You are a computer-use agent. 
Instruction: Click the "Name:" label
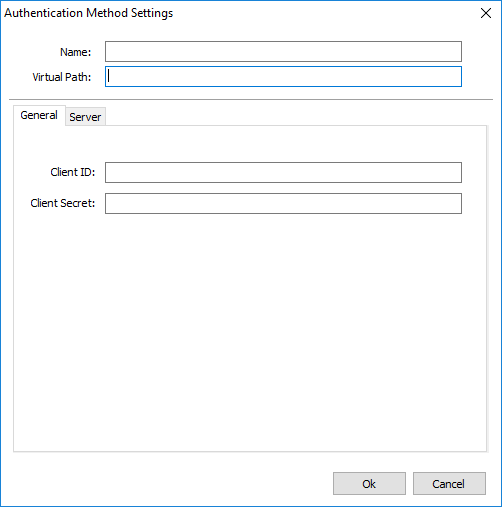tap(75, 52)
